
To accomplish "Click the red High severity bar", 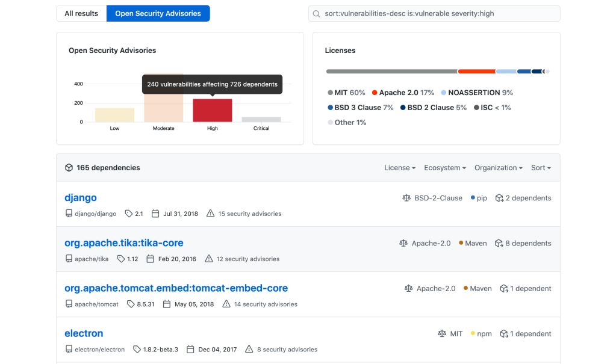I will [x=213, y=111].
